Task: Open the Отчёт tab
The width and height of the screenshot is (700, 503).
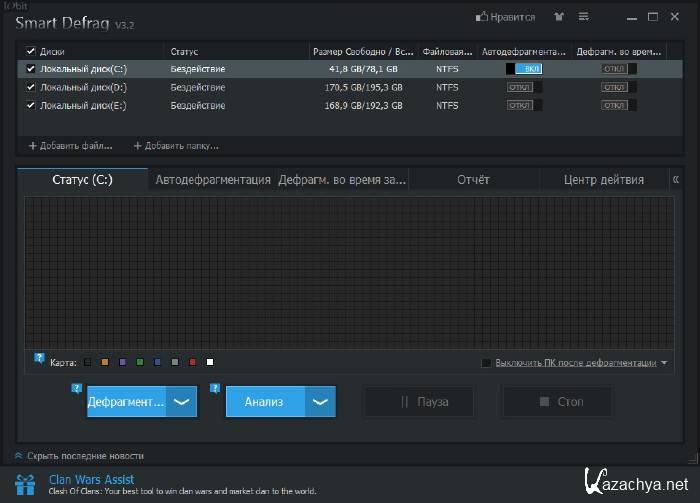Action: click(x=473, y=180)
